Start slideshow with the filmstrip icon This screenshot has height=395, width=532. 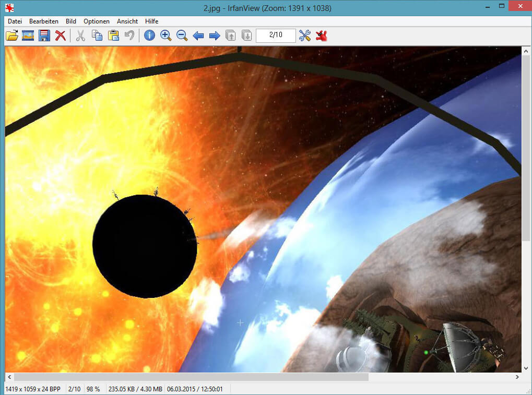pyautogui.click(x=28, y=35)
